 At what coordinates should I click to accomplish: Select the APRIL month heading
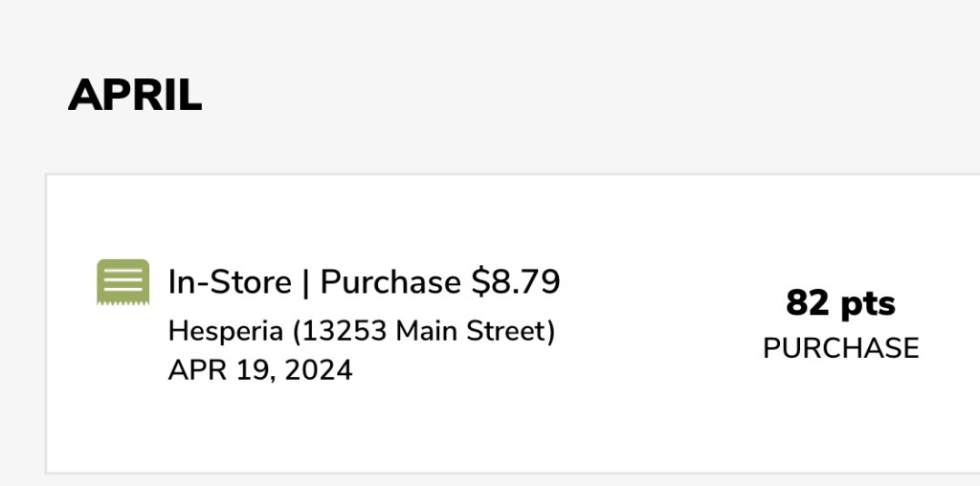(135, 96)
